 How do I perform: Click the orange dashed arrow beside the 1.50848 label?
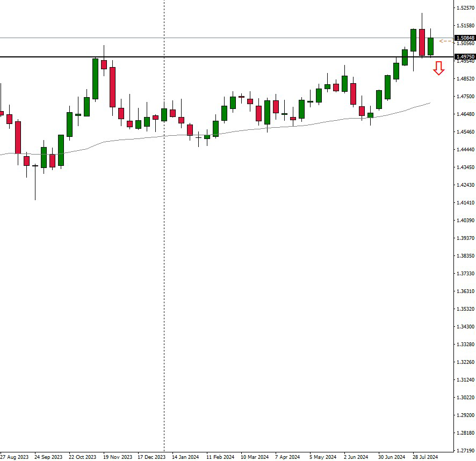pyautogui.click(x=445, y=41)
